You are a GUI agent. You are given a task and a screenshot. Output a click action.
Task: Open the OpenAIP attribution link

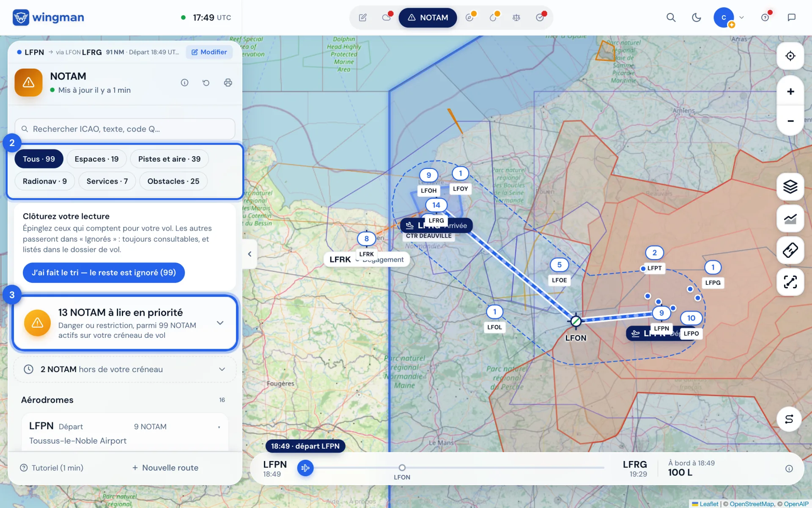click(x=796, y=504)
